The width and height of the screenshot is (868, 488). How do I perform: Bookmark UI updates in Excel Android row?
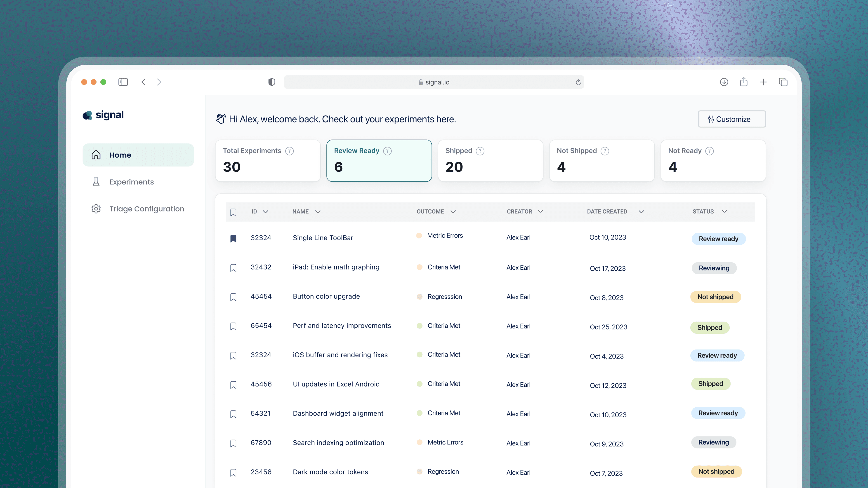point(233,385)
